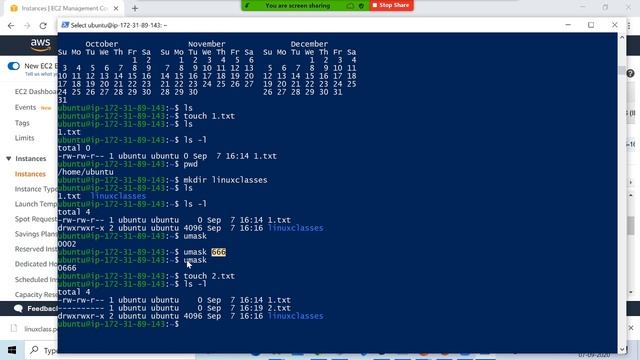Click the AWS logo in browser window
This screenshot has width=640, height=360.
click(40, 44)
